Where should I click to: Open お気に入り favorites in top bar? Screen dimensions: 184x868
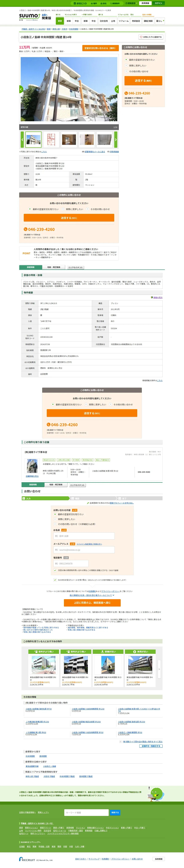point(80,3)
